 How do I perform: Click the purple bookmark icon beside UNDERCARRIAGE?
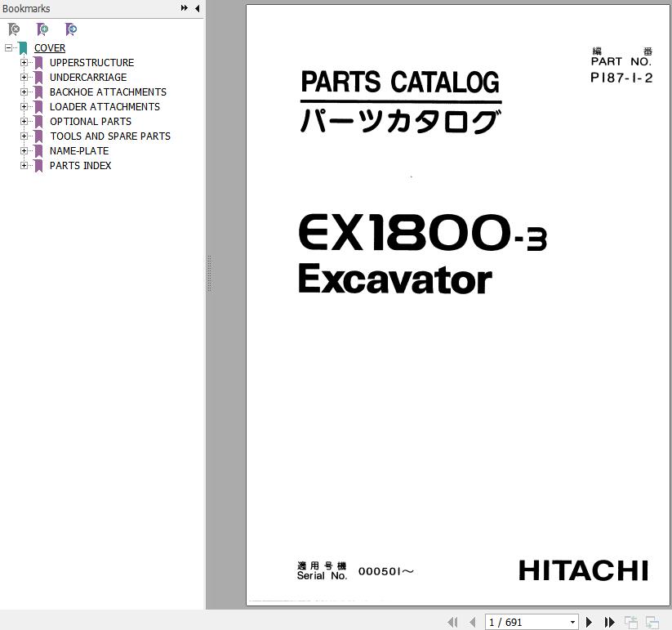(38, 78)
